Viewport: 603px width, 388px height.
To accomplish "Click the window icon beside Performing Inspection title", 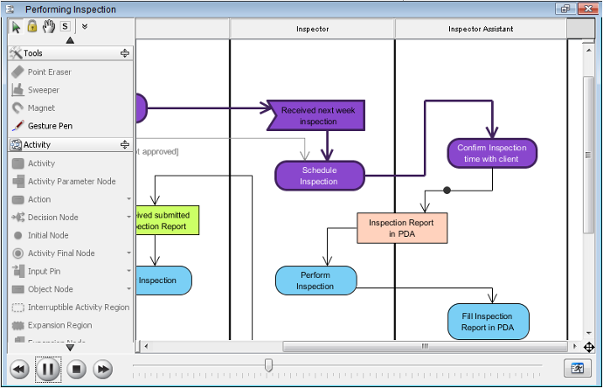I will pyautogui.click(x=10, y=9).
